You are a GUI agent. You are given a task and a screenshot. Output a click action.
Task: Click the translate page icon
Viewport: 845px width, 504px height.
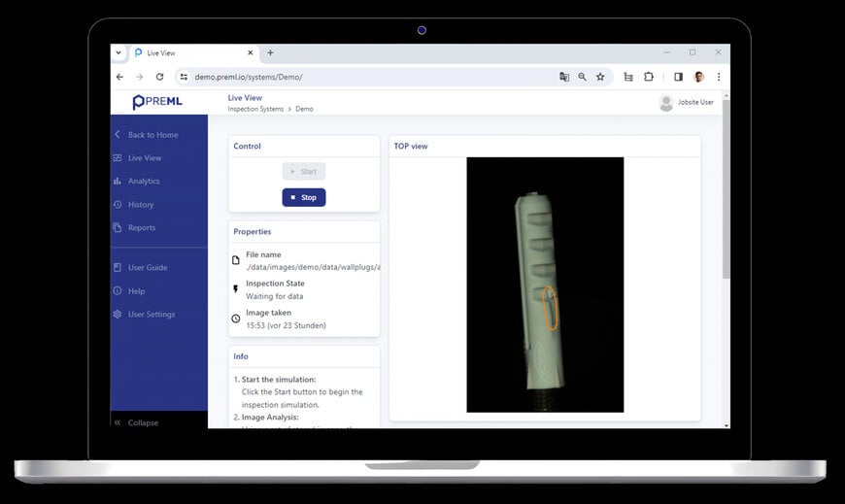coord(564,77)
